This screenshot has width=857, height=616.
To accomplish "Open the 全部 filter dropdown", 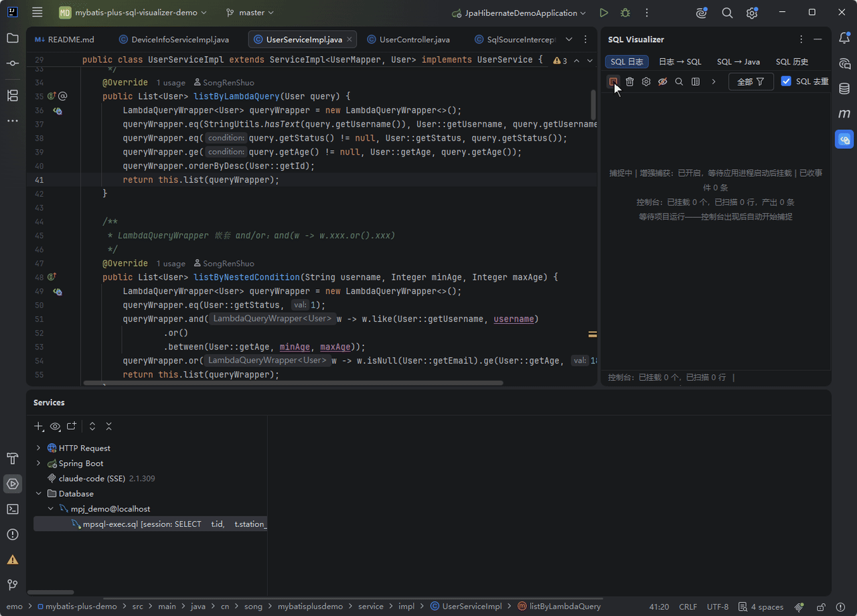I will click(751, 82).
